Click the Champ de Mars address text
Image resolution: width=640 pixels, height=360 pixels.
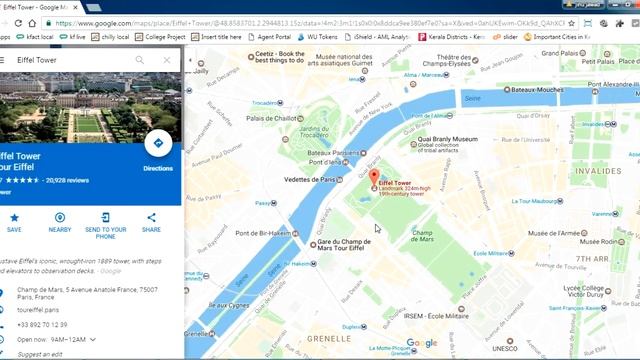[x=87, y=293]
